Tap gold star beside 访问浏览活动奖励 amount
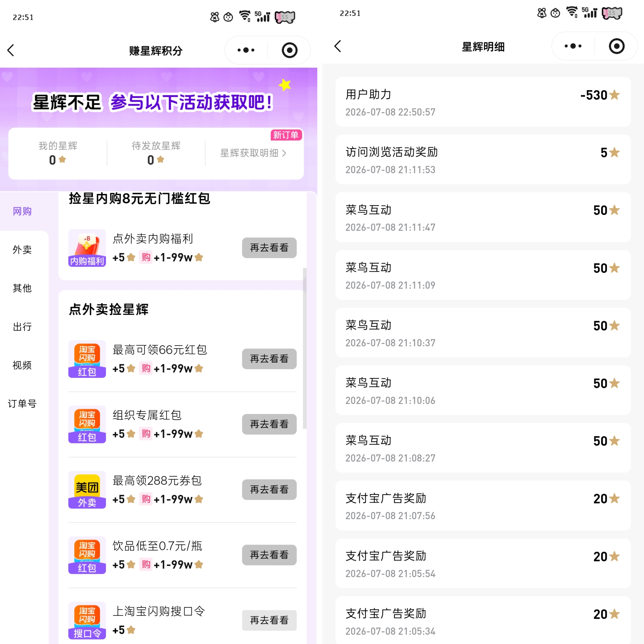 pyautogui.click(x=614, y=153)
